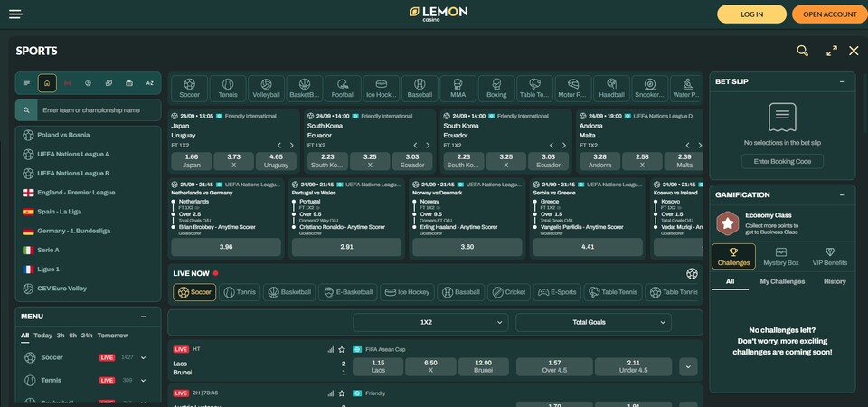The image size is (868, 407).
Task: Choose Handball in the top sports carousel
Action: coord(612,89)
